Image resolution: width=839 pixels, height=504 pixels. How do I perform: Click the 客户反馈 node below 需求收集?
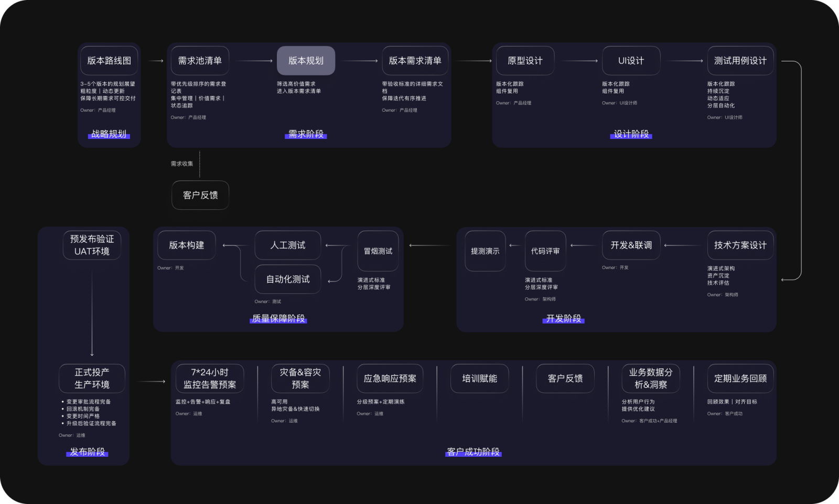[x=200, y=195]
